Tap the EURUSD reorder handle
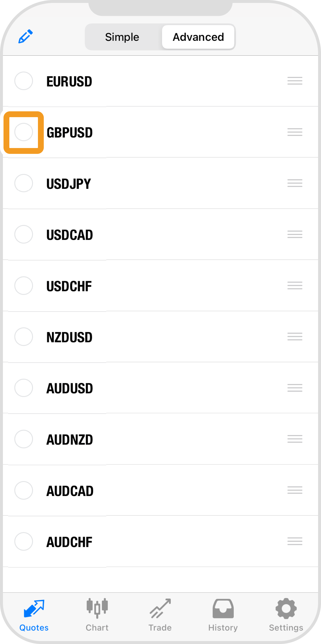 [x=295, y=81]
